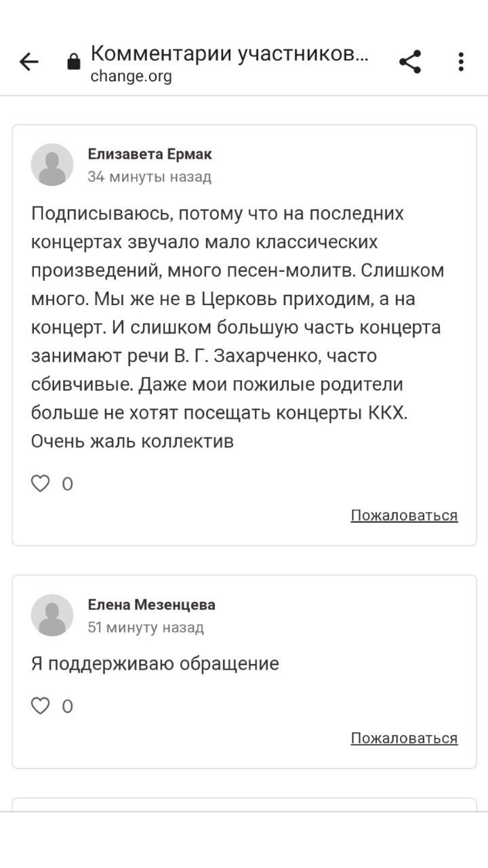Like Елена Мезенцева's comment with the heart
This screenshot has width=488, height=868.
pyautogui.click(x=41, y=706)
